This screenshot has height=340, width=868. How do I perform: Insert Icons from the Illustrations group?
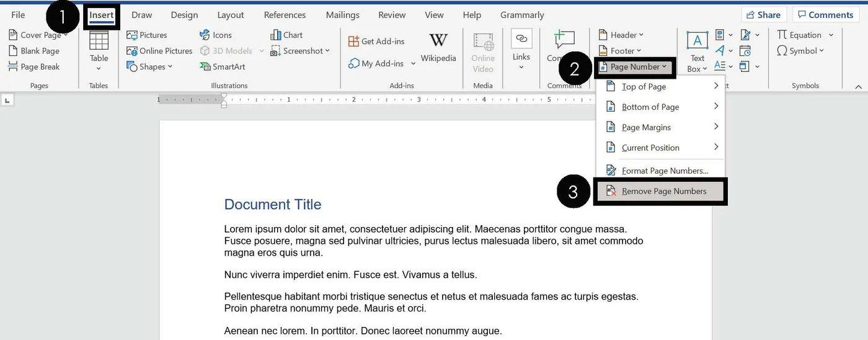pos(215,35)
